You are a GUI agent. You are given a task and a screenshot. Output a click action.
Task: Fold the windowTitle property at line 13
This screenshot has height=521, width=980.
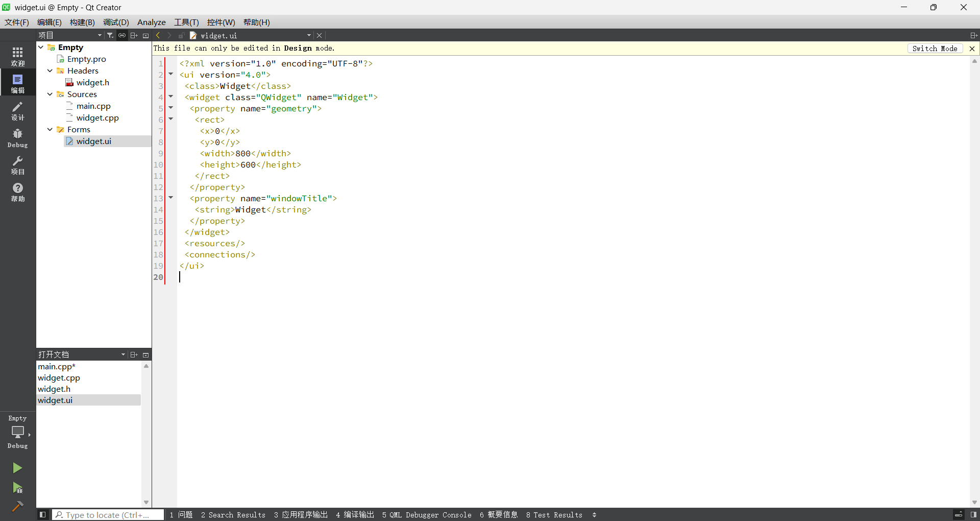pos(171,198)
